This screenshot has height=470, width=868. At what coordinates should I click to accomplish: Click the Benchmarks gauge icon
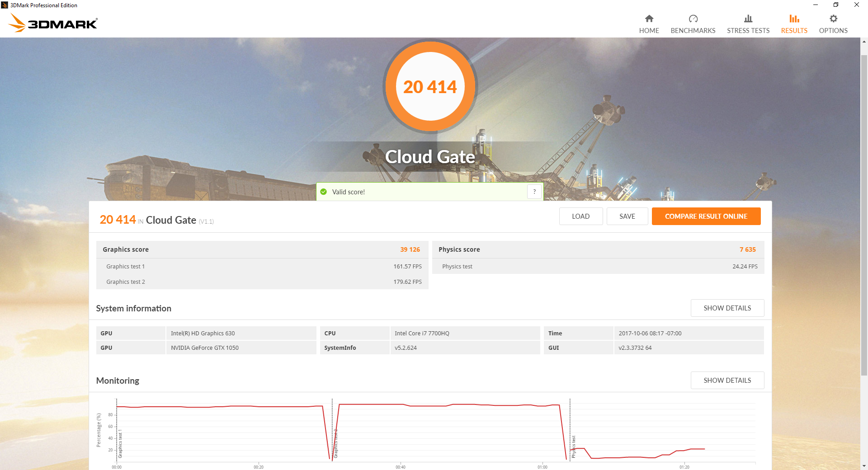click(693, 19)
